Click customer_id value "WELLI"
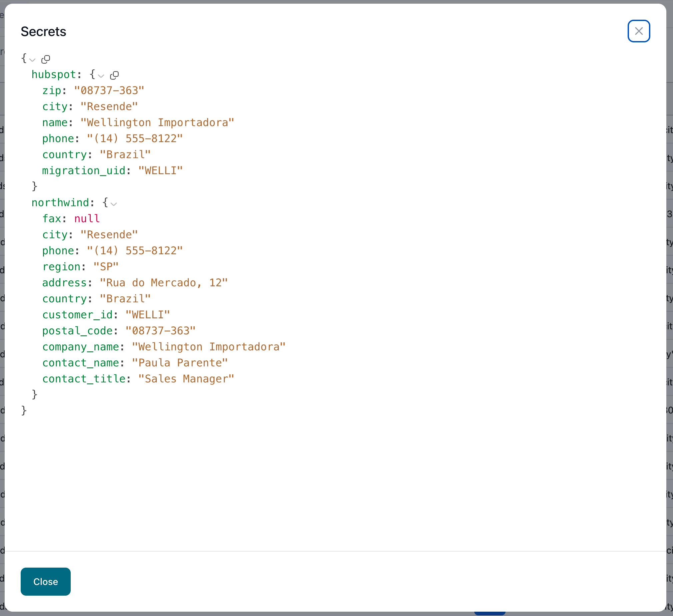Screen dimensions: 673x616 147,315
